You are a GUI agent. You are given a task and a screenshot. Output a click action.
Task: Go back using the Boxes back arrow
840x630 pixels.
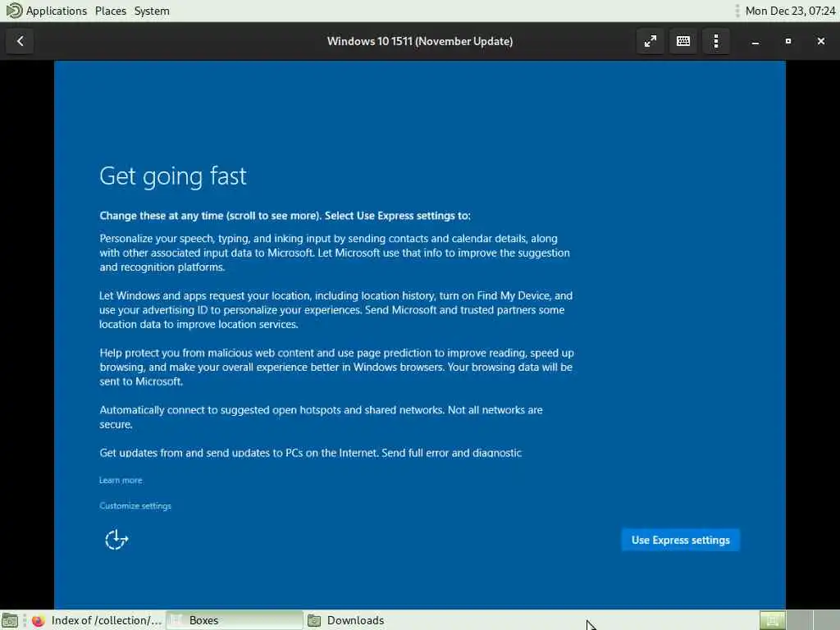20,41
